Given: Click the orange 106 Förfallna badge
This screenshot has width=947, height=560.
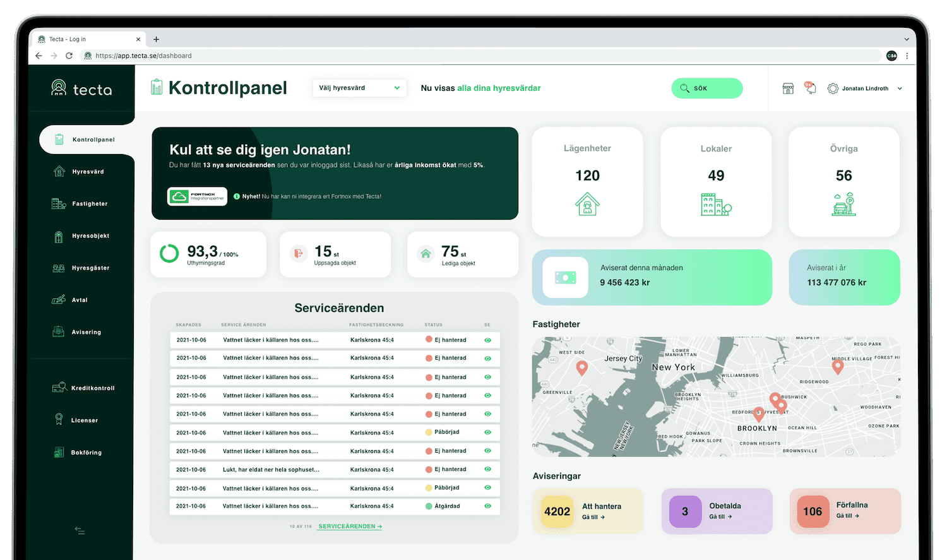Looking at the screenshot, I should tap(813, 511).
